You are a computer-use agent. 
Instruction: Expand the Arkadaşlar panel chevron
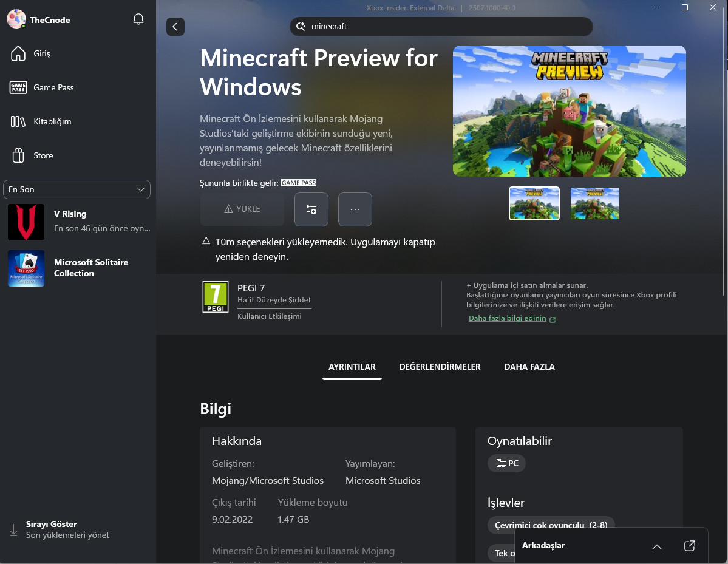pyautogui.click(x=656, y=546)
